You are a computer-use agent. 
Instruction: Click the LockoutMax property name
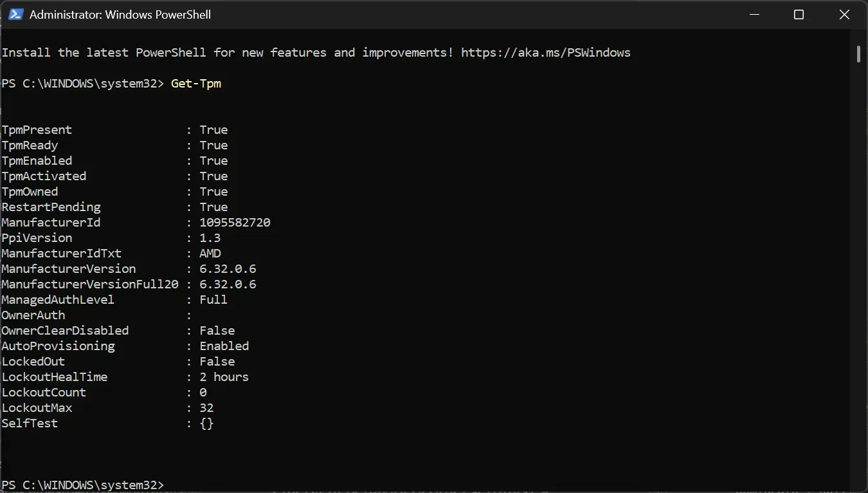pos(37,408)
